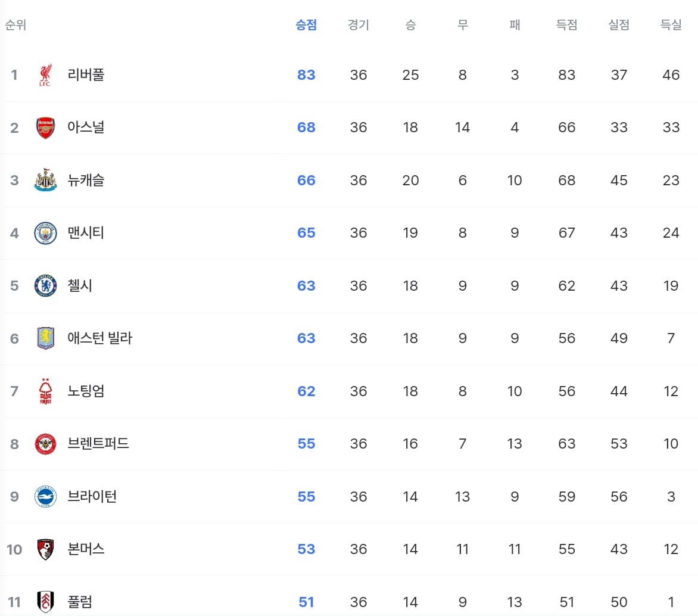This screenshot has width=698, height=616.
Task: Click the Chelsea club crest
Action: coord(45,285)
